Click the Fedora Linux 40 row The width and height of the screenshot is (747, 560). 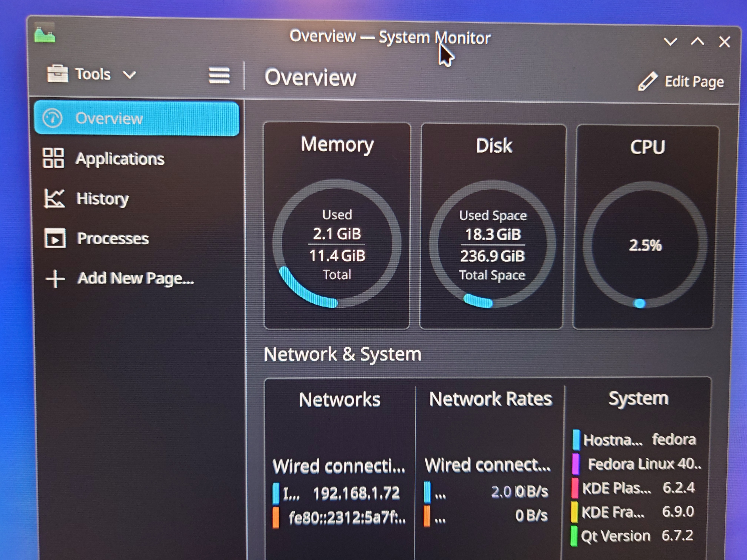(637, 464)
